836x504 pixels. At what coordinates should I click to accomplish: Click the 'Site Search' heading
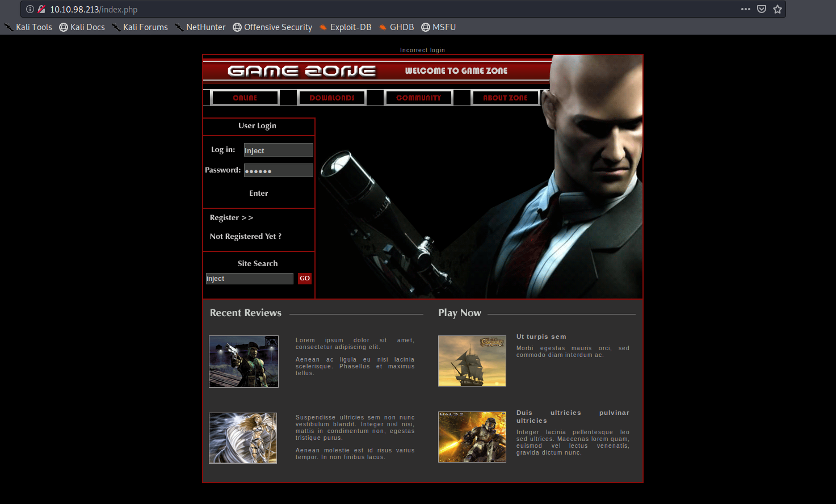[x=258, y=264]
